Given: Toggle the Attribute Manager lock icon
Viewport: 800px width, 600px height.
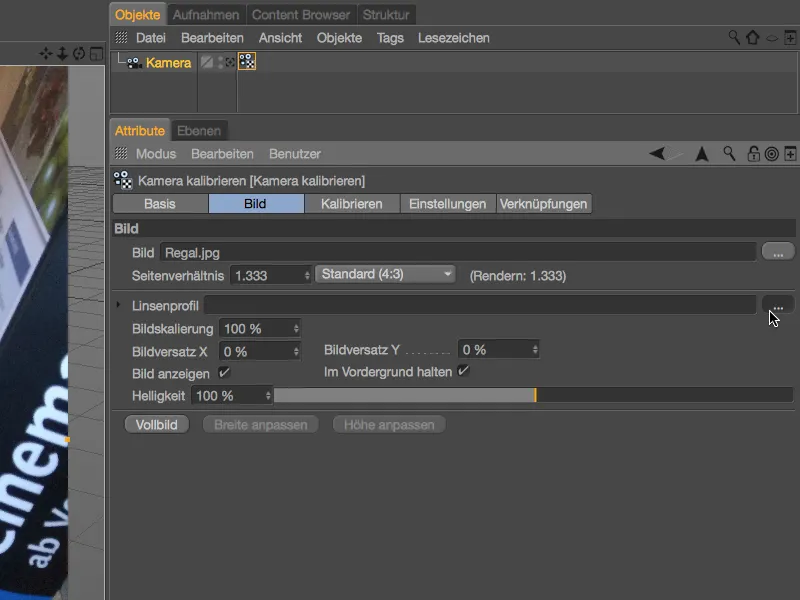Looking at the screenshot, I should click(753, 154).
